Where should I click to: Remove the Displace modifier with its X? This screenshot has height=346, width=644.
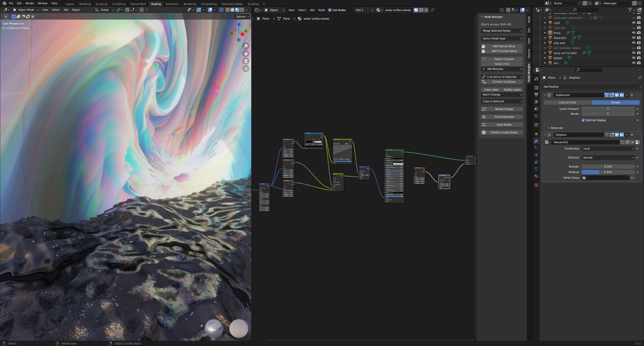click(x=632, y=135)
